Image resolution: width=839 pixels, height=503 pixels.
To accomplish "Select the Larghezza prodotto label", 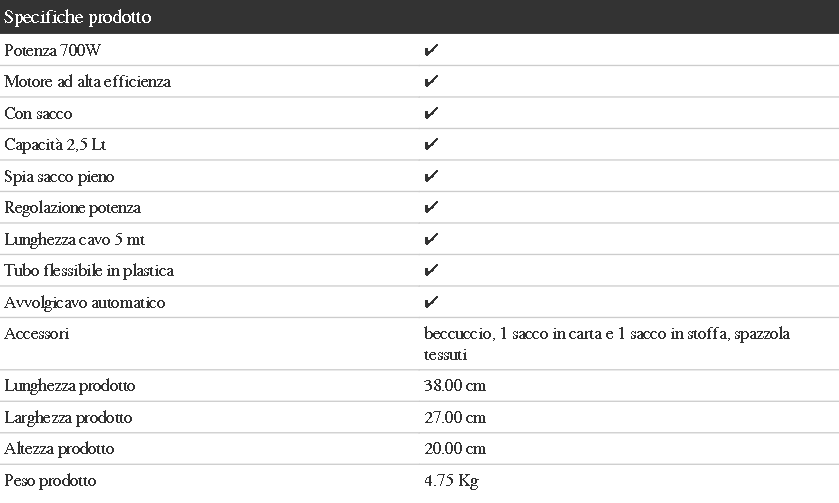I will point(68,417).
